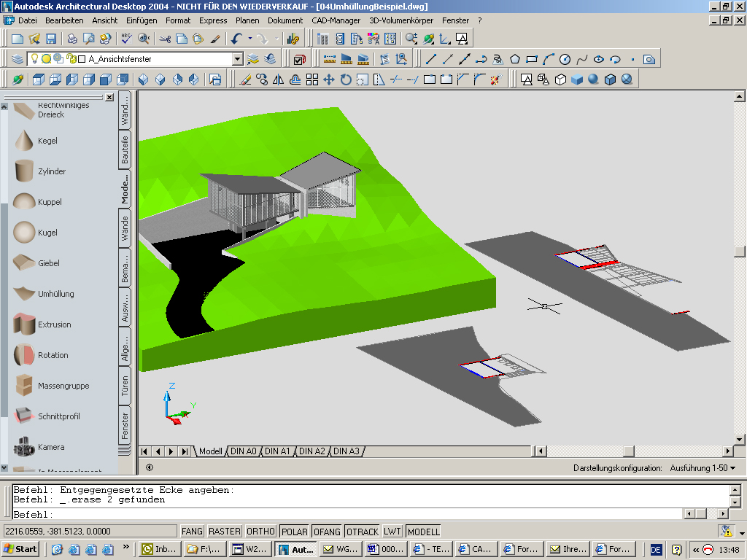Expand the hidden system tray icons arrow
747x560 pixels.
tap(695, 550)
